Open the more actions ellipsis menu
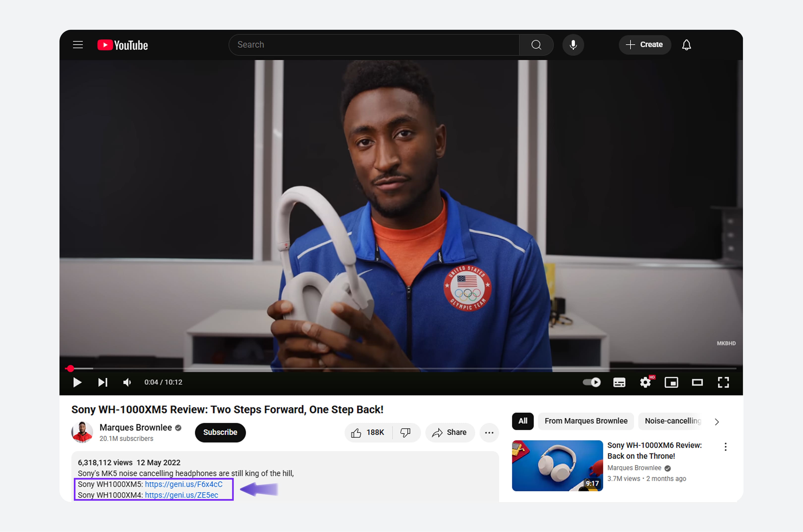Viewport: 803px width, 532px height. [x=489, y=433]
